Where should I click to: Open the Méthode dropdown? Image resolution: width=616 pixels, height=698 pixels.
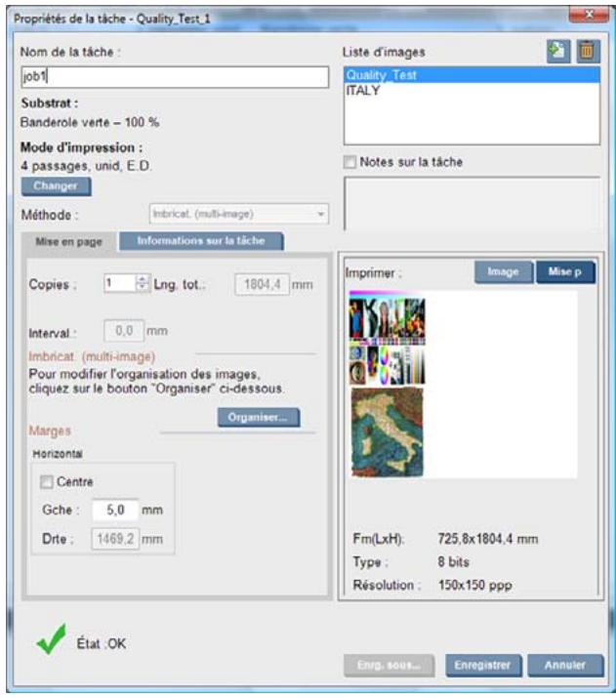point(239,214)
